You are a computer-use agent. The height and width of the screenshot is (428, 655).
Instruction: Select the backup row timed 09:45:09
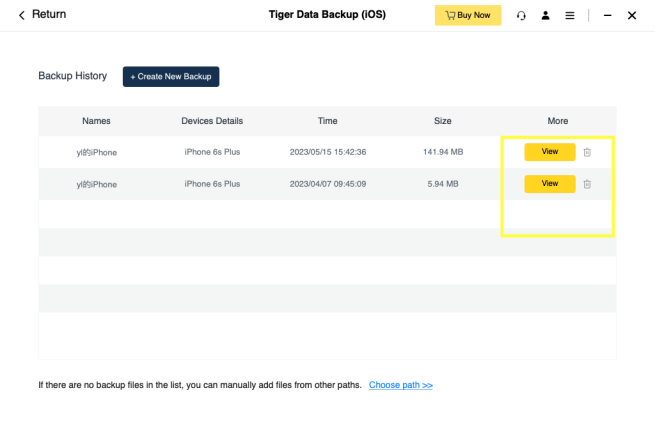click(327, 184)
